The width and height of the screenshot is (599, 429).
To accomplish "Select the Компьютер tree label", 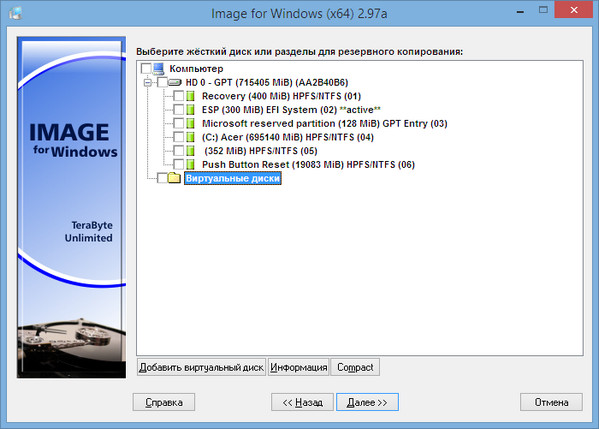I will [196, 69].
